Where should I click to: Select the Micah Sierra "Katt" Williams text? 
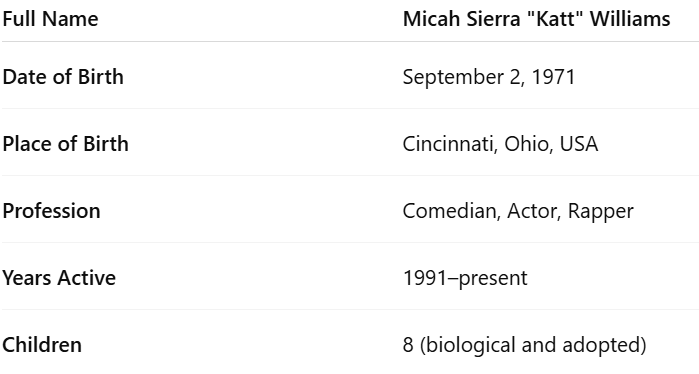click(536, 19)
